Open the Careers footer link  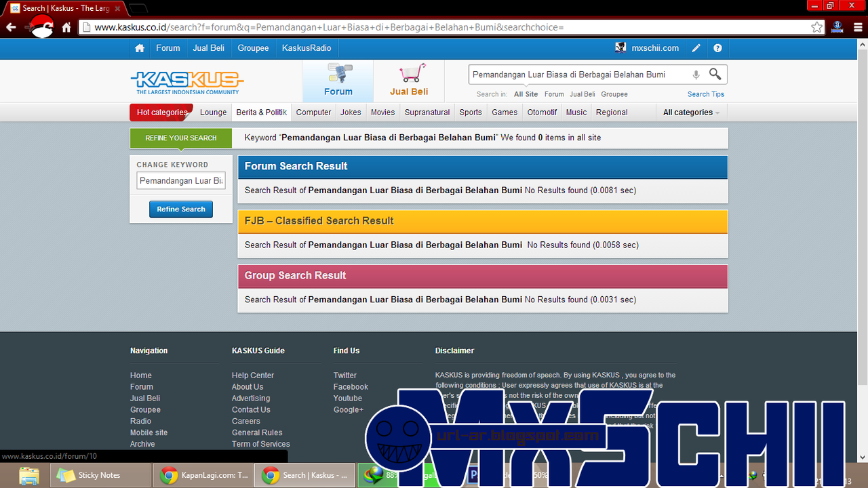[246, 421]
